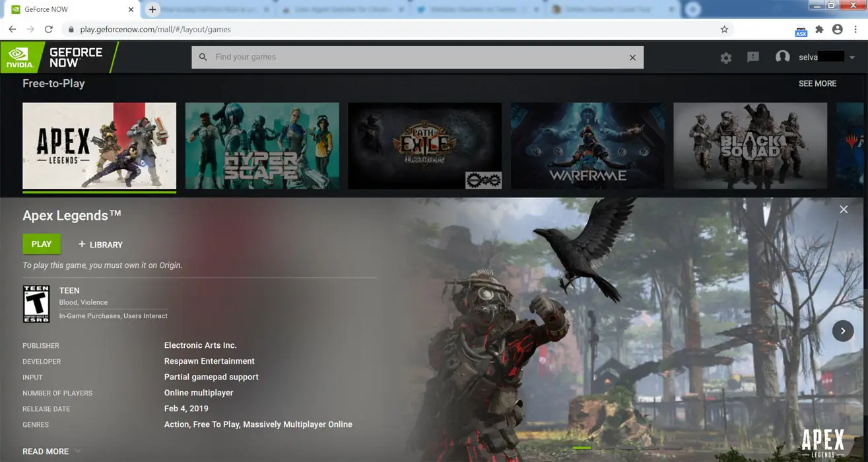Click Electronic Arts Inc. publisher text
Screen dimensions: 868x462
click(x=201, y=345)
